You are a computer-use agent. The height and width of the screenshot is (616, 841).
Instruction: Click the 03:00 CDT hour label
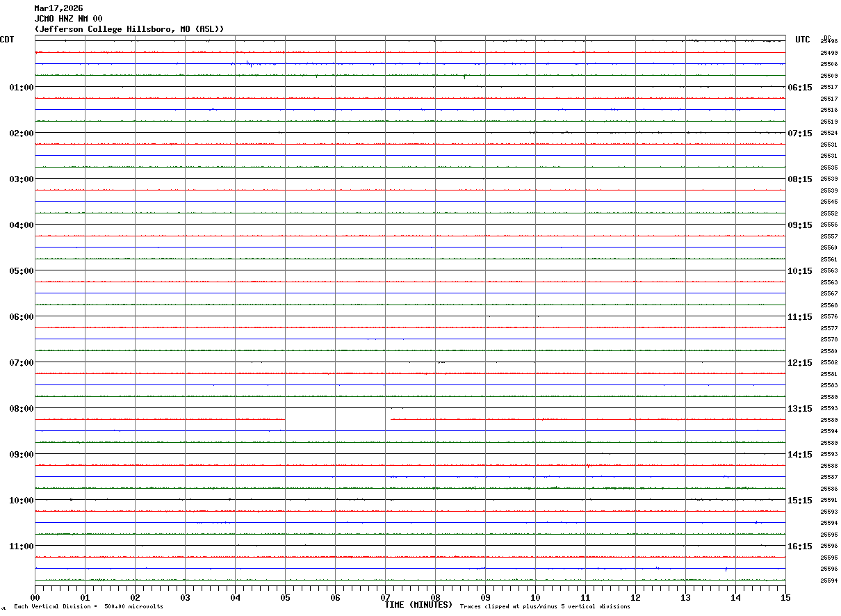pos(22,179)
